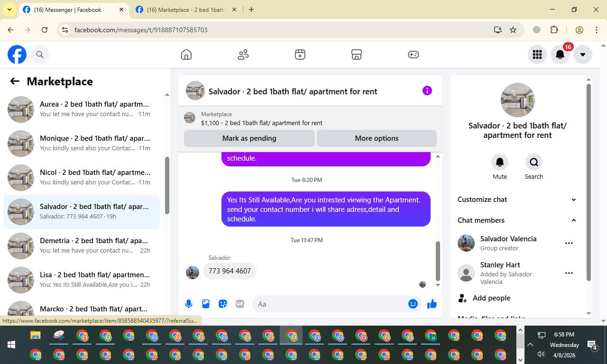Send a voice clip with microphone icon
This screenshot has height=364, width=607.
tap(189, 304)
